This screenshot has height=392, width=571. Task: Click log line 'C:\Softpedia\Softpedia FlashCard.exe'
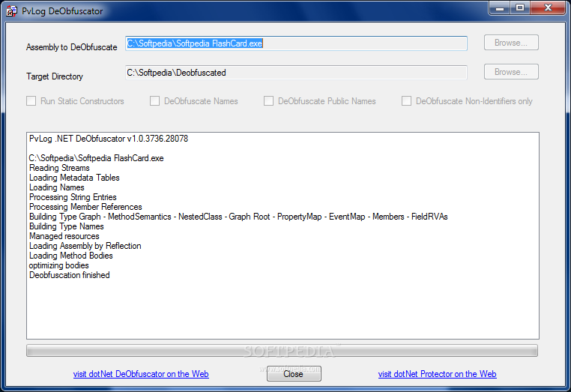coord(97,158)
